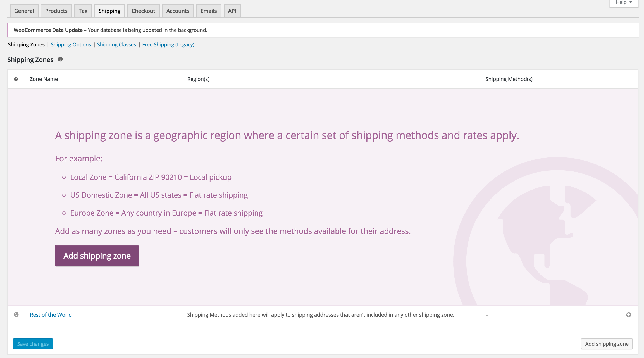Click the Region(s) column header

click(198, 79)
